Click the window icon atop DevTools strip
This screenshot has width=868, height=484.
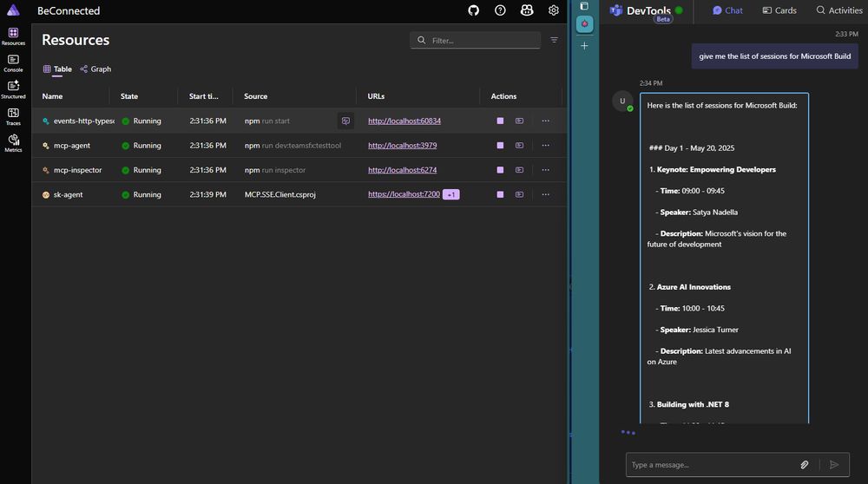584,6
